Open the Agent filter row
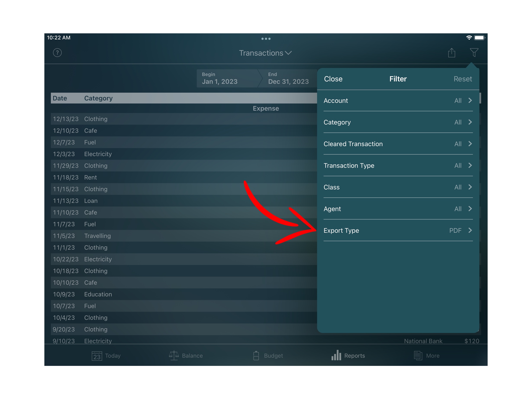The width and height of the screenshot is (532, 399). (398, 209)
